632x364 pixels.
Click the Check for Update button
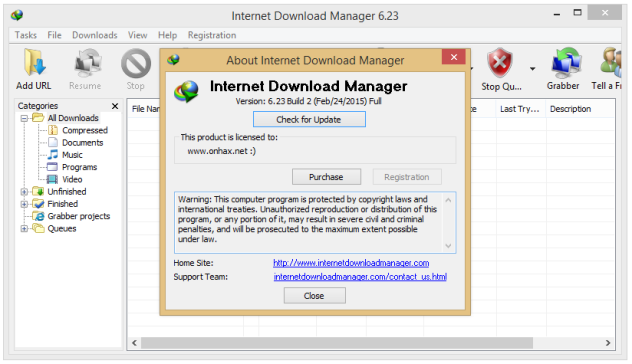click(x=309, y=119)
